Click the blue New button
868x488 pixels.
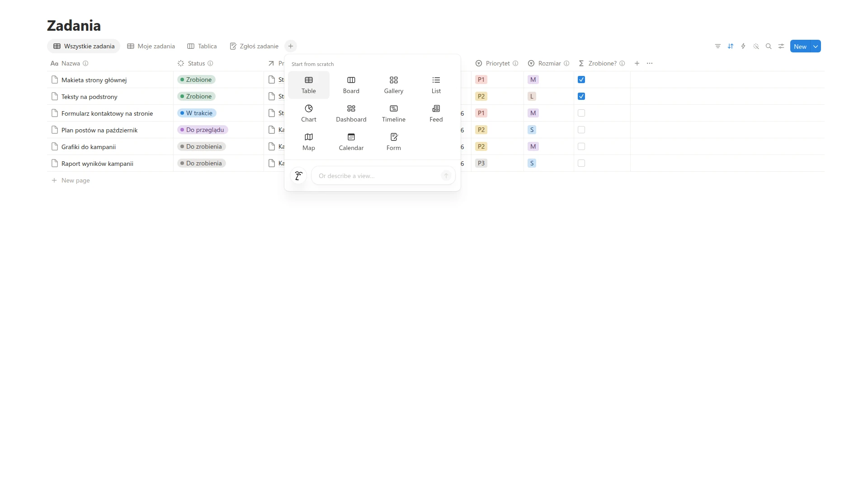tap(800, 46)
